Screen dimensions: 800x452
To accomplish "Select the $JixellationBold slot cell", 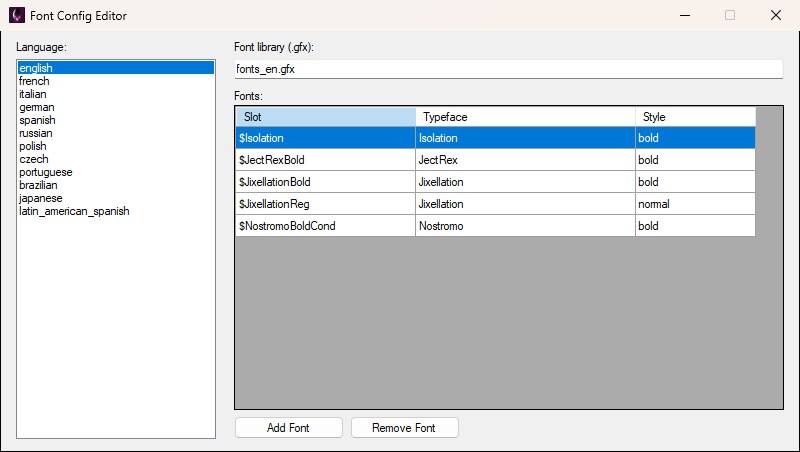I will point(326,182).
